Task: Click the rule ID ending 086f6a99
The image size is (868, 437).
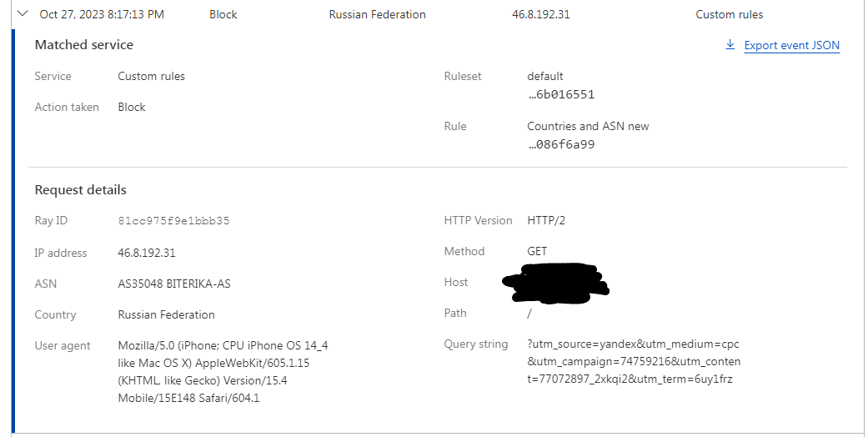Action: coord(561,145)
